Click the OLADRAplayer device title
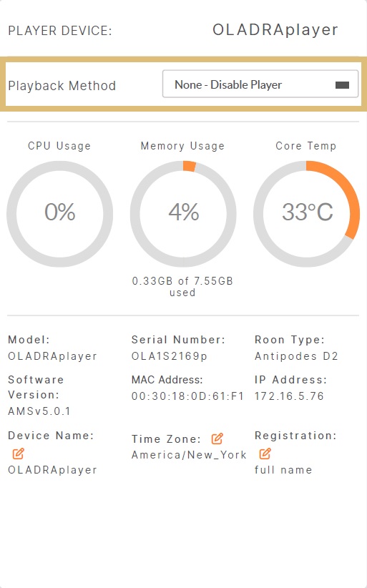 (x=275, y=30)
